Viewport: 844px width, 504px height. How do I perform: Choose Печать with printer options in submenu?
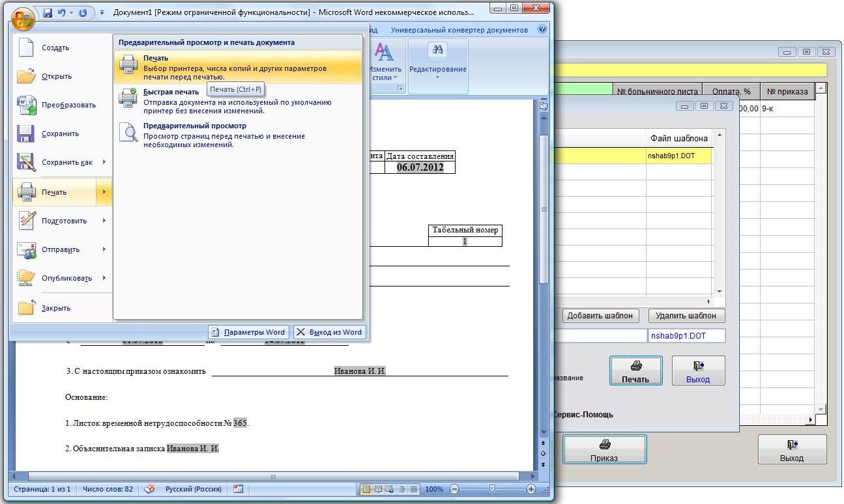click(238, 67)
